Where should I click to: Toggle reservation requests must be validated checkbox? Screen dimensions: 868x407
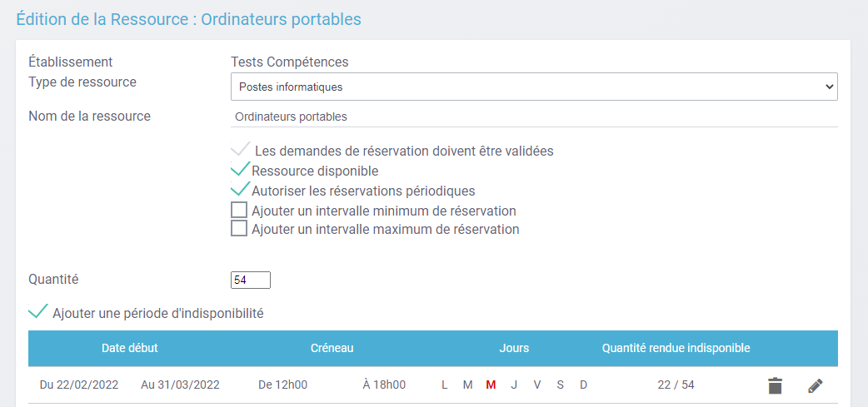240,151
